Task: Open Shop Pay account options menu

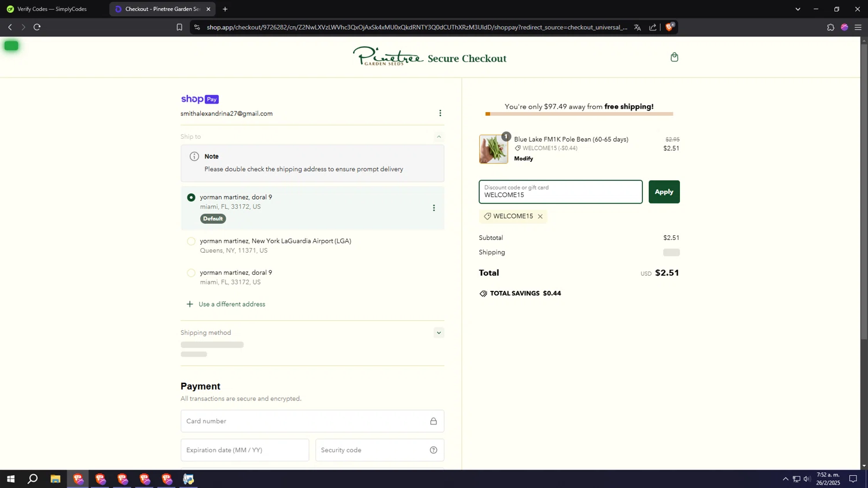Action: [440, 113]
